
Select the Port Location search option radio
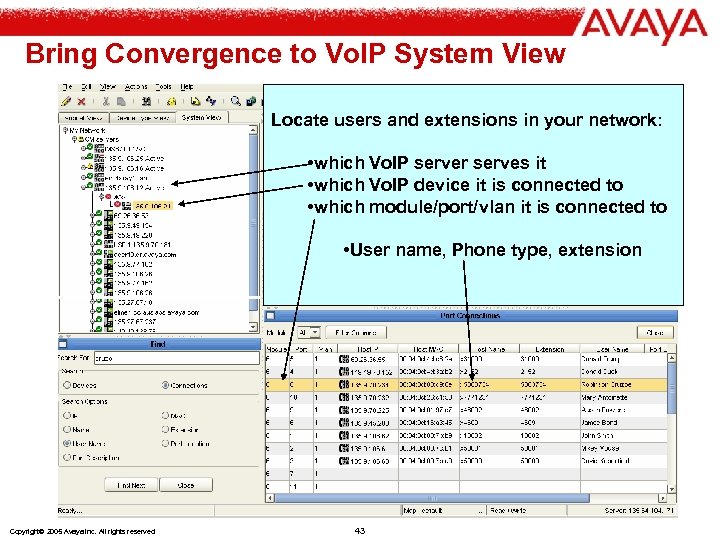165,444
